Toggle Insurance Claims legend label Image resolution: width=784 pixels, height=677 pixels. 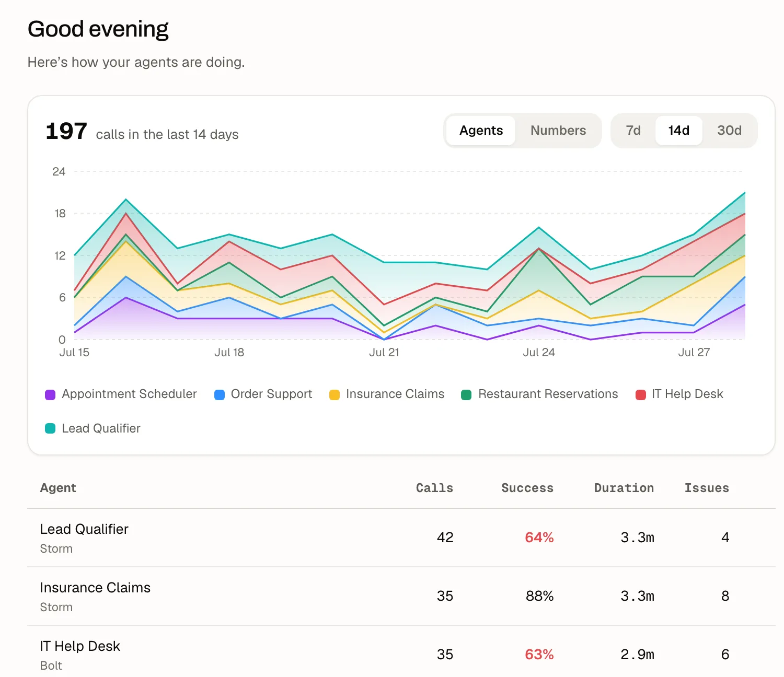pos(395,394)
